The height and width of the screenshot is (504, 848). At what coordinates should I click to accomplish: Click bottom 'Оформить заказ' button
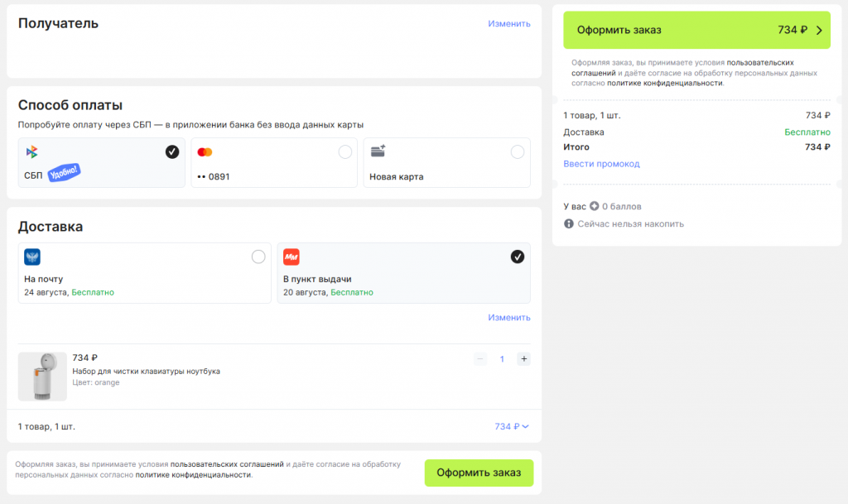[479, 473]
